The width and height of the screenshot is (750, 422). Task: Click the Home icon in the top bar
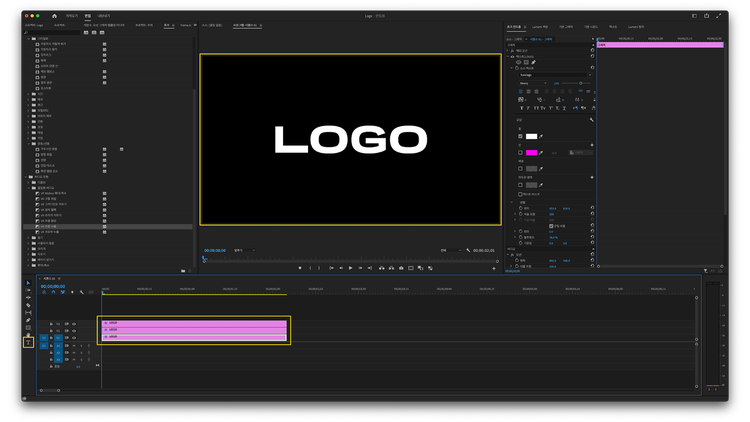pyautogui.click(x=54, y=16)
